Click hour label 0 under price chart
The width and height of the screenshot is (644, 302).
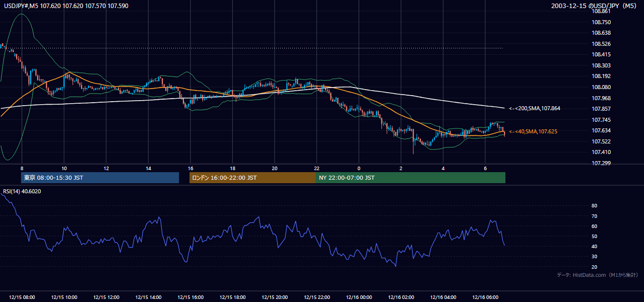(x=359, y=168)
